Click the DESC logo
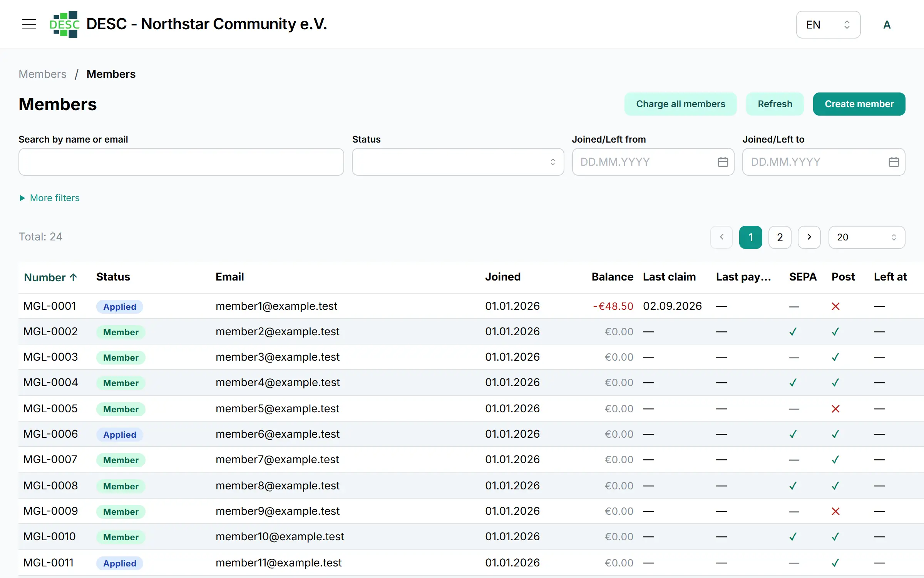This screenshot has width=924, height=578. click(64, 24)
